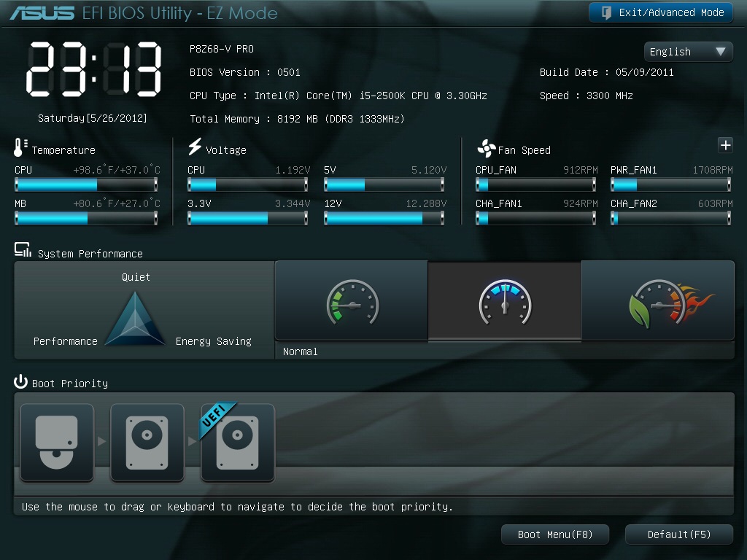Expand fan speed panel with plus button
The image size is (747, 560).
point(725,145)
